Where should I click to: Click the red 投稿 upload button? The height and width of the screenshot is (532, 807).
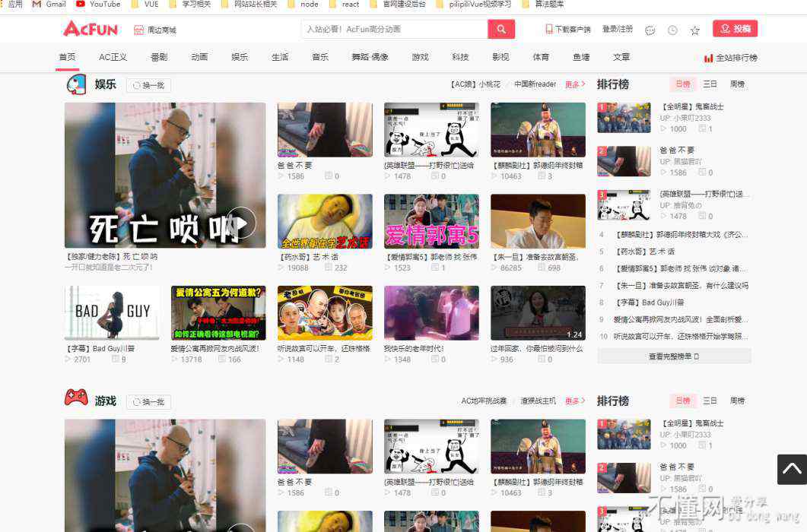pos(735,29)
